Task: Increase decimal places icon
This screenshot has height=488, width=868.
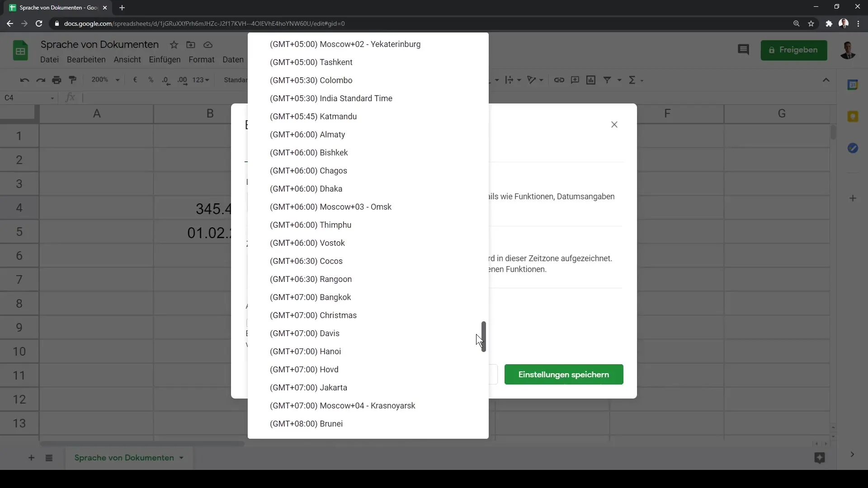Action: 182,80
